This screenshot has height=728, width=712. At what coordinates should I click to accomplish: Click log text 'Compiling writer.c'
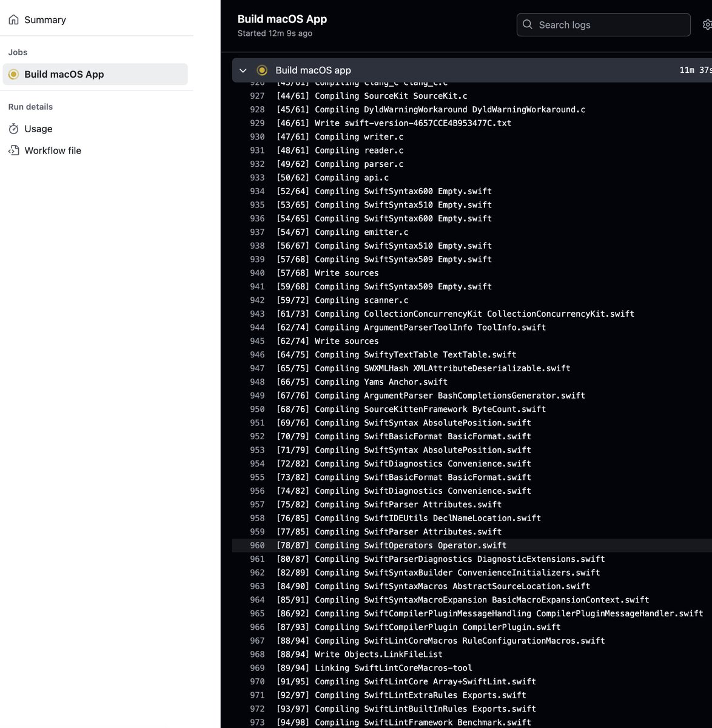tap(359, 137)
